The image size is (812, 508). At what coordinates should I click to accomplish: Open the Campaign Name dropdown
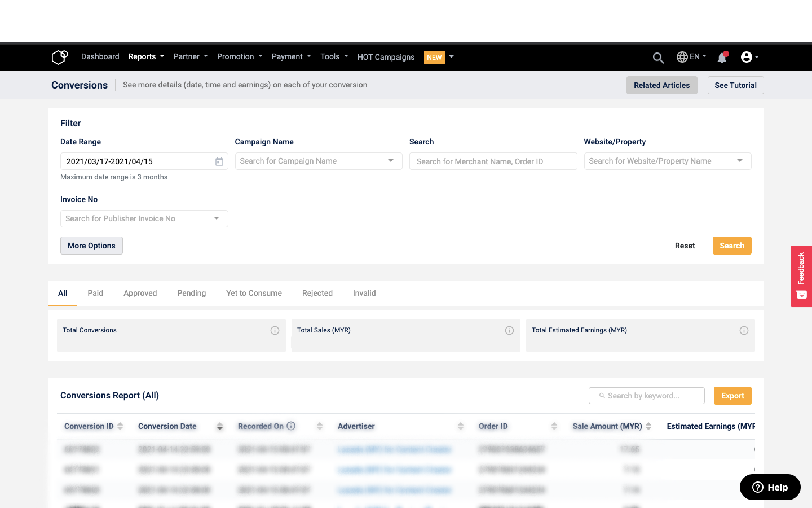(x=390, y=161)
